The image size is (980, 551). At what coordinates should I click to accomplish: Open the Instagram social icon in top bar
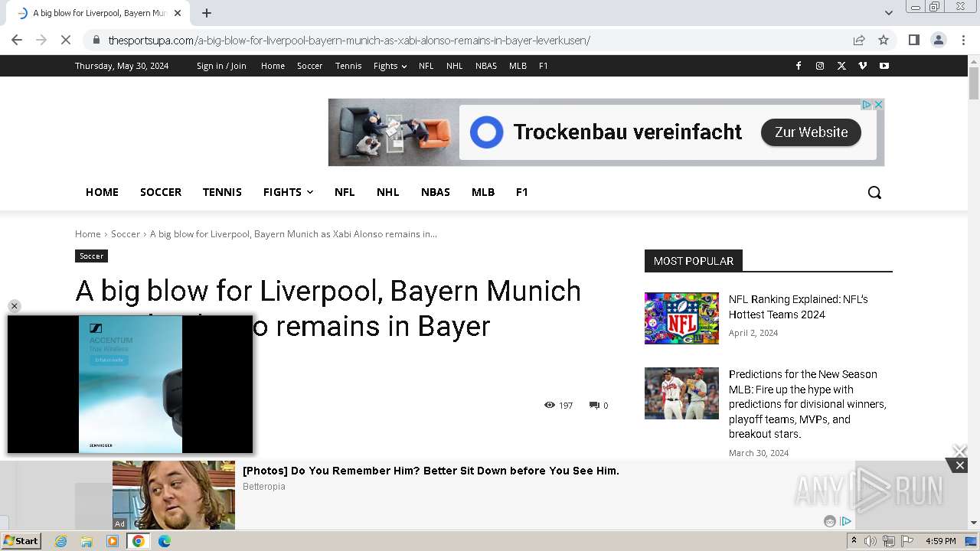click(820, 66)
